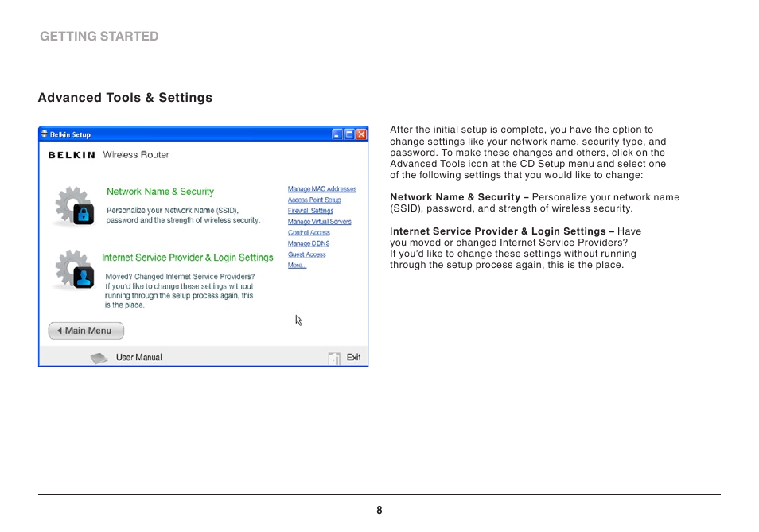Open the User Manual label
This screenshot has width=759, height=532.
coord(139,357)
